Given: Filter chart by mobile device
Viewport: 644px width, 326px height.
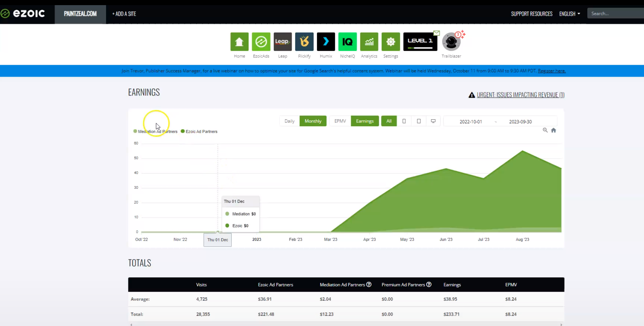Looking at the screenshot, I should coord(404,121).
